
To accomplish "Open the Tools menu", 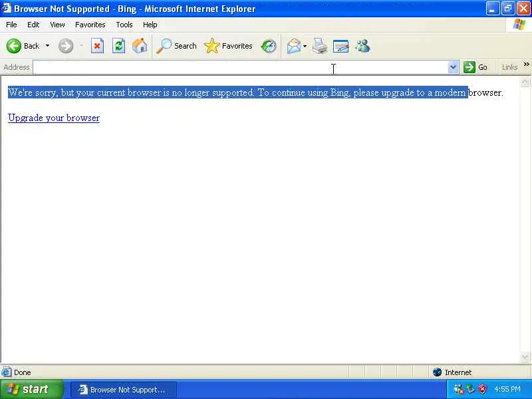I will click(x=124, y=25).
